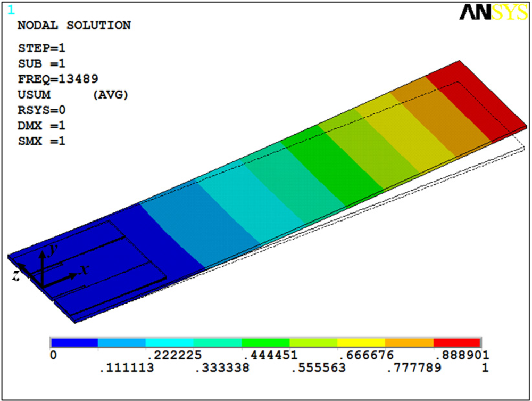The width and height of the screenshot is (532, 401).
Task: Click the cyan window number 1
Action: (x=11, y=10)
